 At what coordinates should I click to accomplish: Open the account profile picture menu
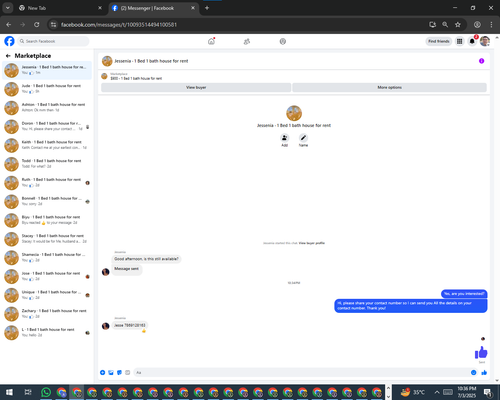[485, 41]
